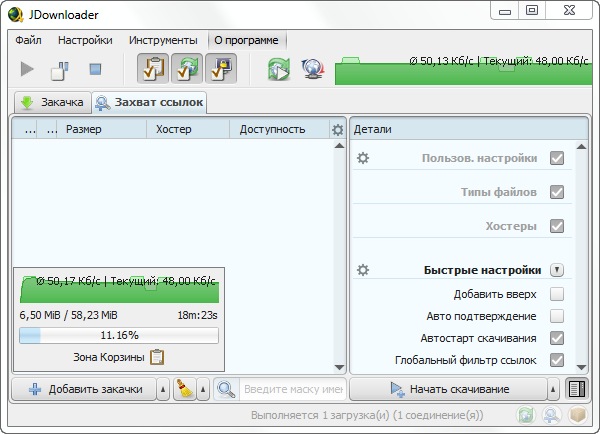
Task: Collapse the 'Быстрые настройки' section arrow
Action: click(557, 270)
